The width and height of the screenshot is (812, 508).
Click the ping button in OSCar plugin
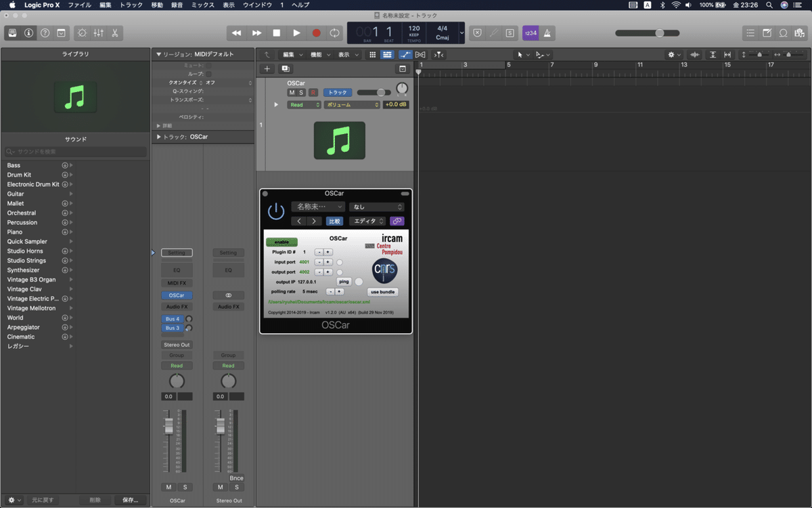click(344, 281)
